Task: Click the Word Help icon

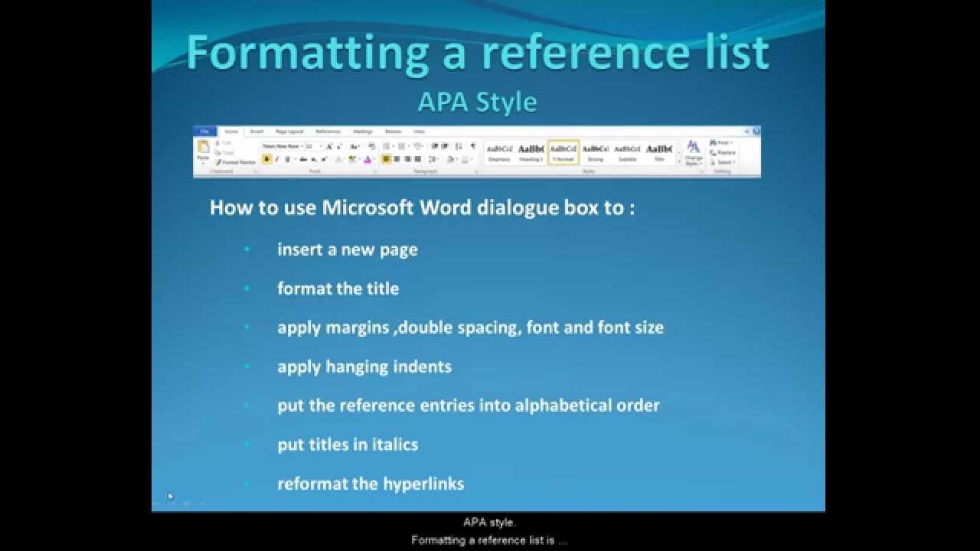Action: click(x=756, y=132)
